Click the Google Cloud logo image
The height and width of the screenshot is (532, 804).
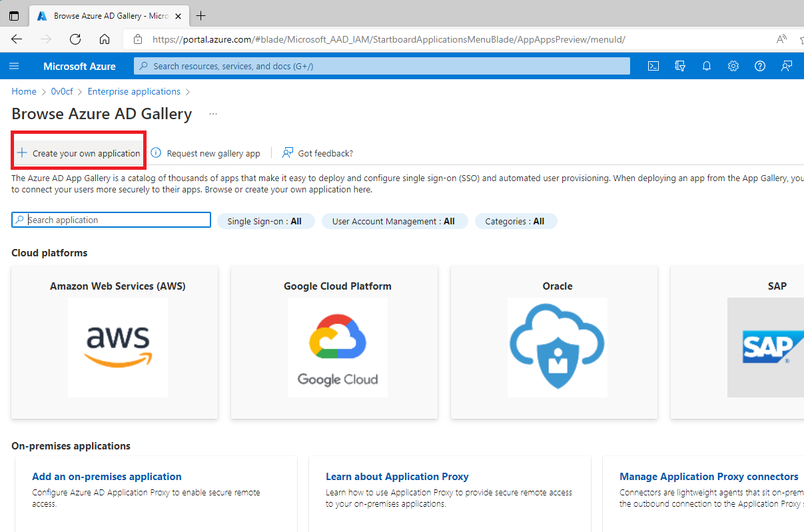338,348
